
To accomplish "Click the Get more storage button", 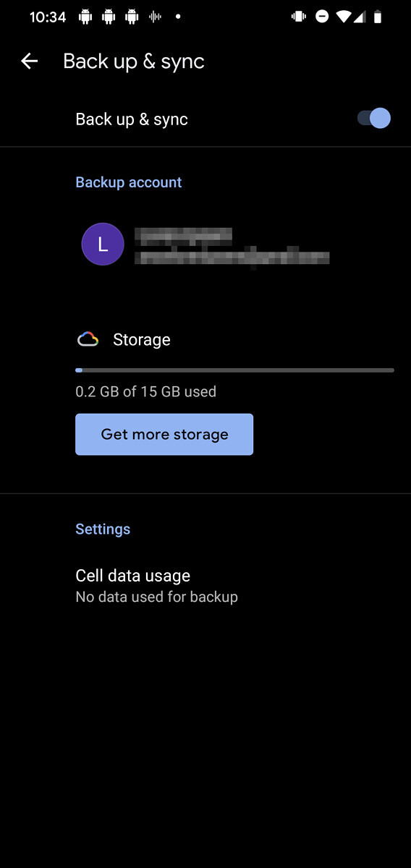I will coord(164,434).
